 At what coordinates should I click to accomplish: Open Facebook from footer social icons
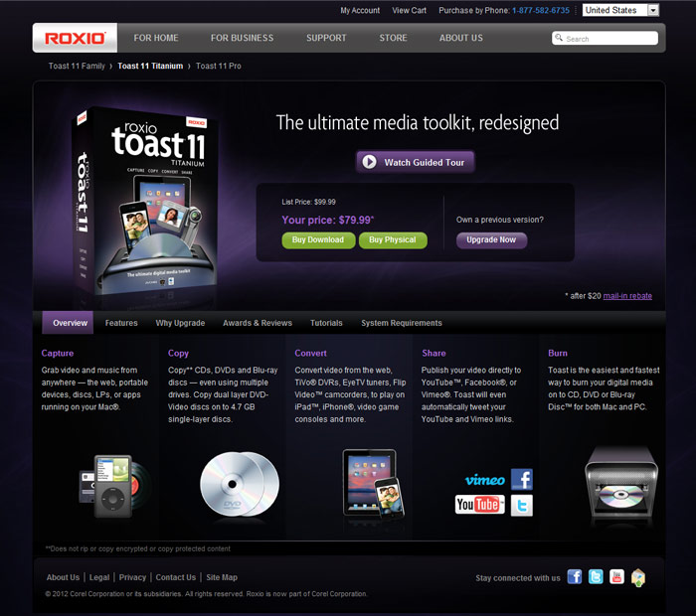tap(575, 577)
